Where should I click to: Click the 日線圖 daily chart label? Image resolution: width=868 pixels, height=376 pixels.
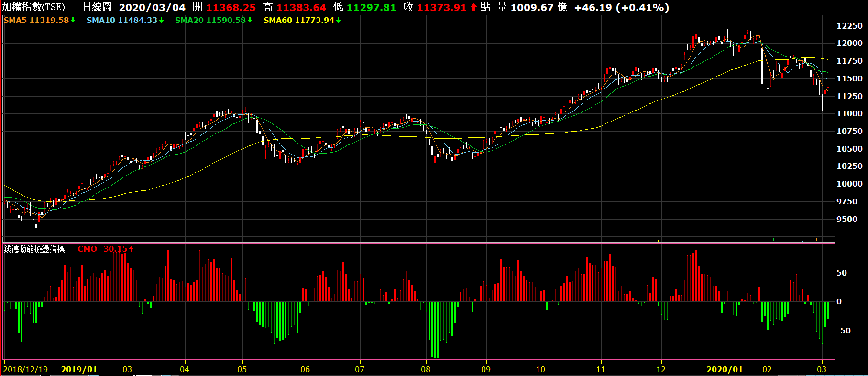[x=97, y=8]
